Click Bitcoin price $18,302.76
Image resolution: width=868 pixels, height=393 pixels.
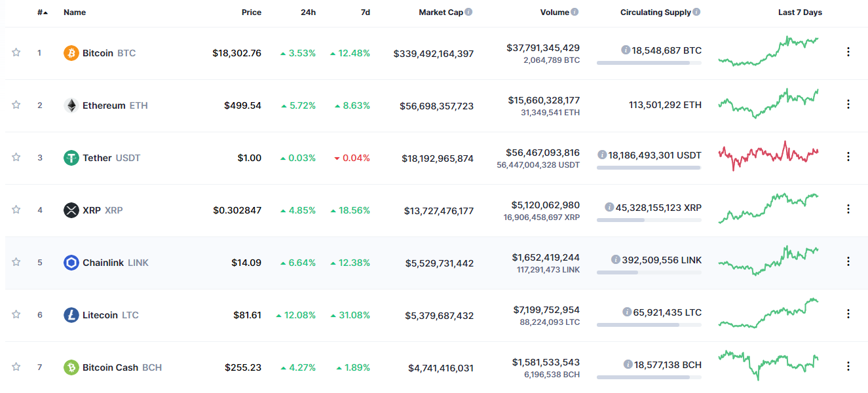click(x=236, y=53)
